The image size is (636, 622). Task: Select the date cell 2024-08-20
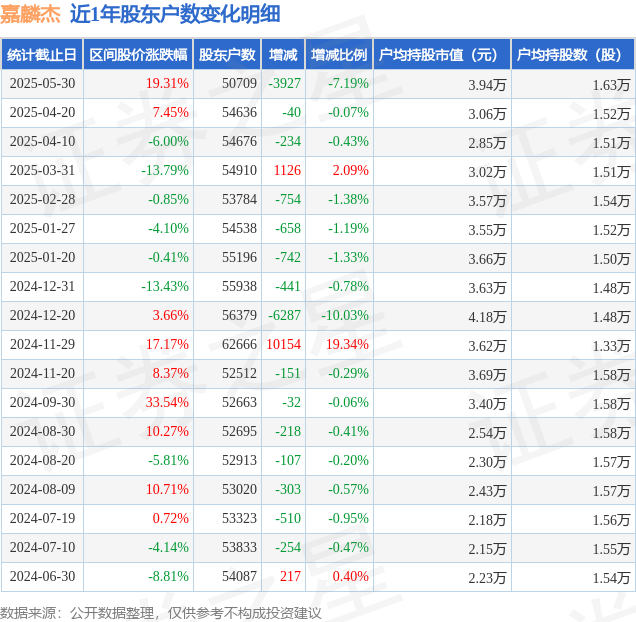coord(43,461)
